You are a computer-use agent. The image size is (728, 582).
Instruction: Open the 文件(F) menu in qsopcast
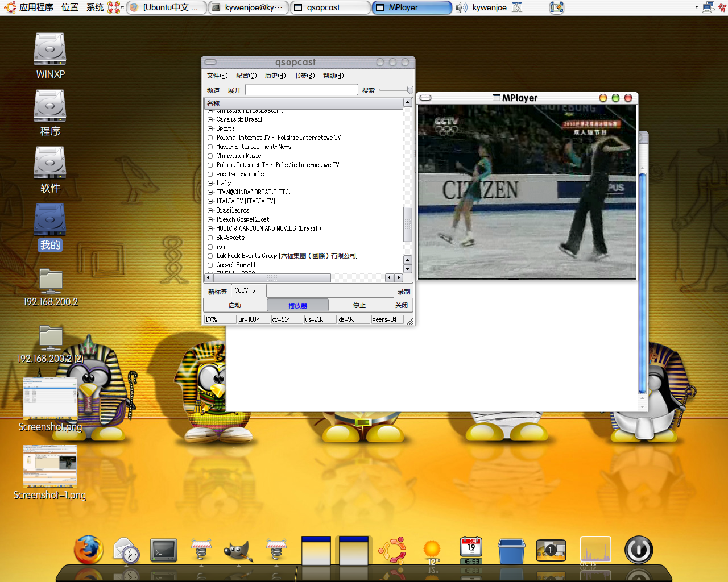point(217,76)
